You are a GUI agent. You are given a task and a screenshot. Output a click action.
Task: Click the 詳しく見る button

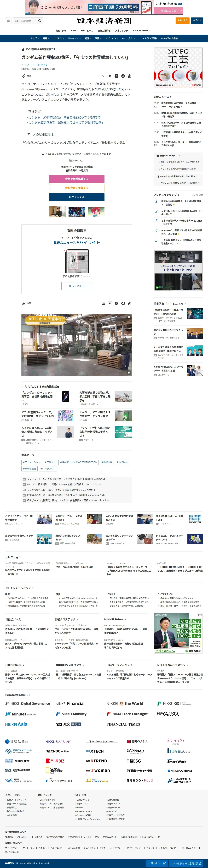[77, 286]
